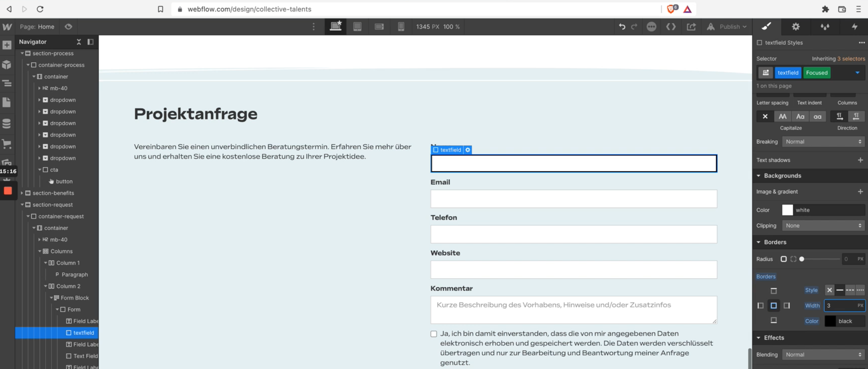Open the Add elements panel

[7, 45]
